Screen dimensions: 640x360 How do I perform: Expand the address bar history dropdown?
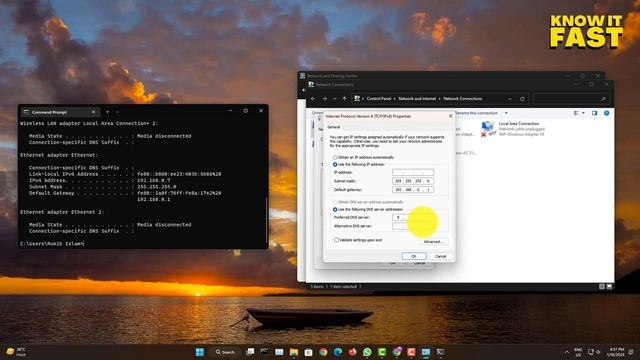(x=510, y=99)
